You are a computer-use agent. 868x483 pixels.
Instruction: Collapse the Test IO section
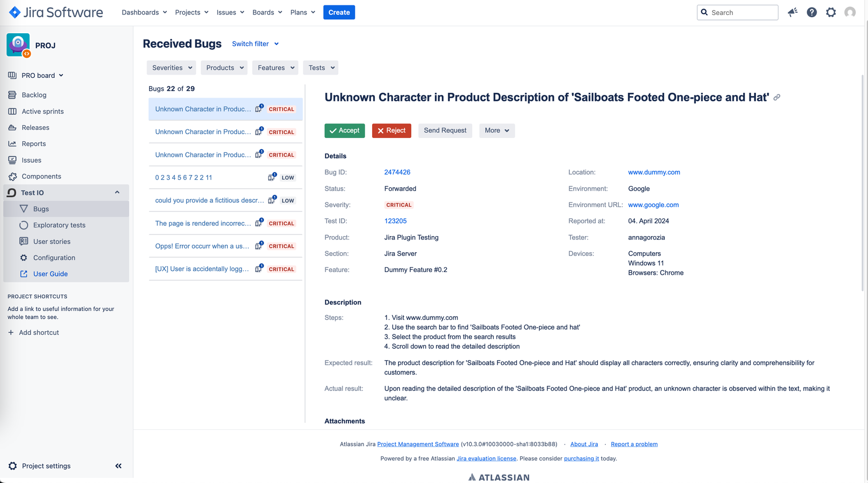click(117, 193)
